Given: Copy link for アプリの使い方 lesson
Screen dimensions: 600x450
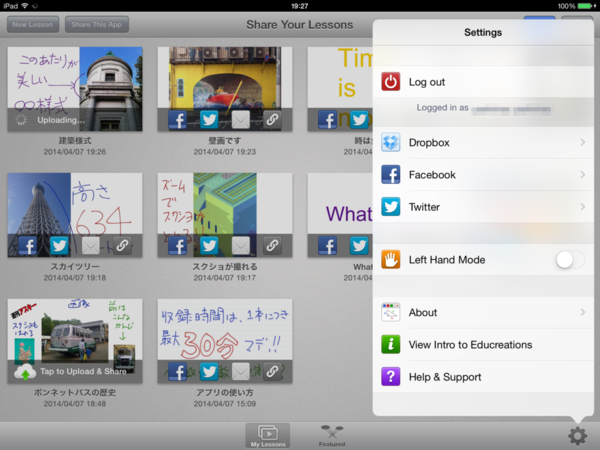Looking at the screenshot, I should [x=272, y=372].
